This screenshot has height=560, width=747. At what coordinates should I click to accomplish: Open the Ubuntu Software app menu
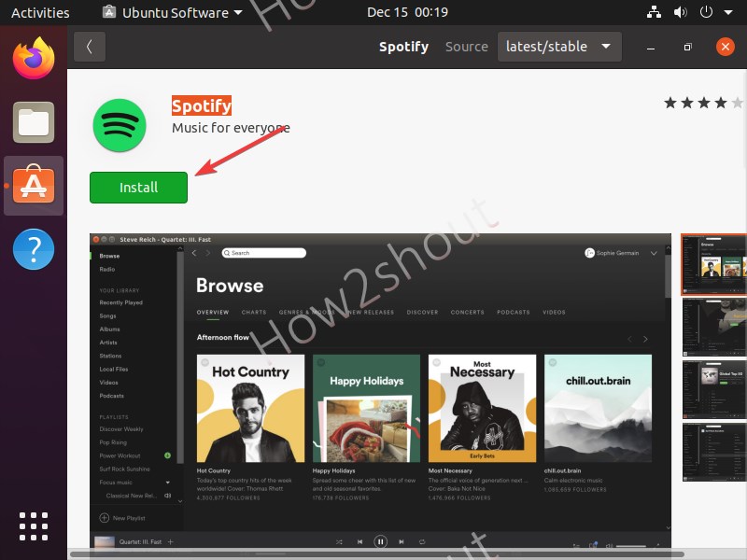click(x=173, y=12)
